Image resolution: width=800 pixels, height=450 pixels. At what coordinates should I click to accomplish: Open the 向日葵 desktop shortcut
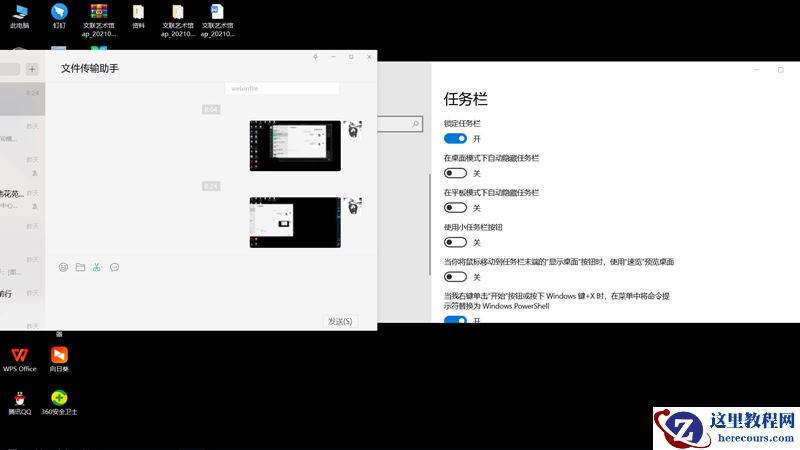click(x=59, y=359)
